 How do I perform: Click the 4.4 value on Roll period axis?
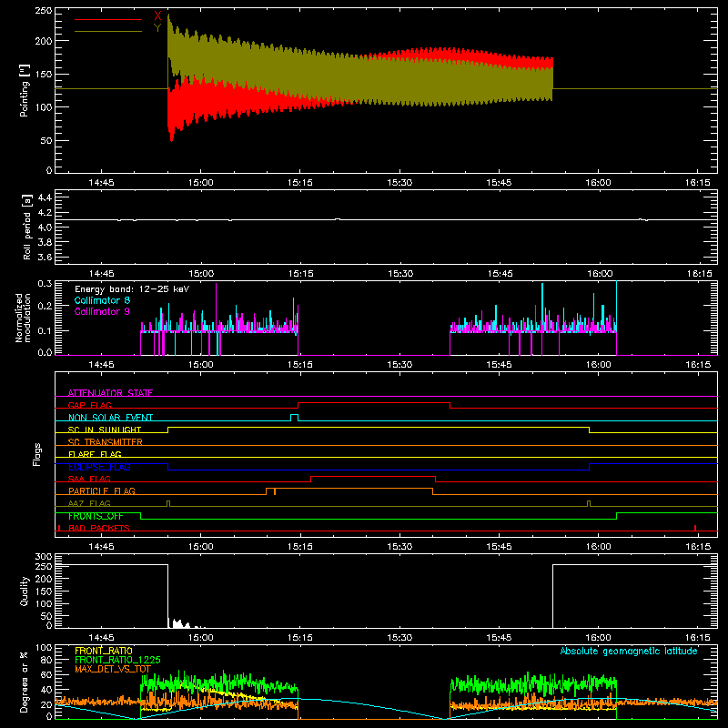[x=45, y=197]
